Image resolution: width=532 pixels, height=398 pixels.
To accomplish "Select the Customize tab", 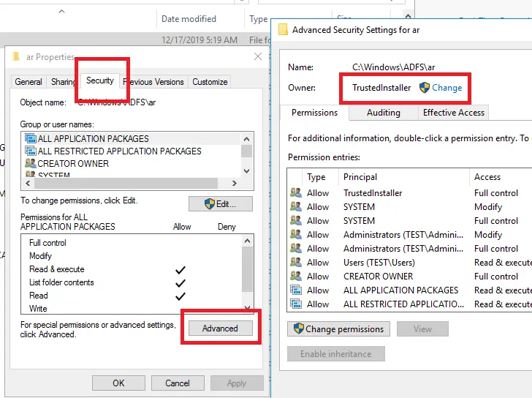I will pos(210,82).
